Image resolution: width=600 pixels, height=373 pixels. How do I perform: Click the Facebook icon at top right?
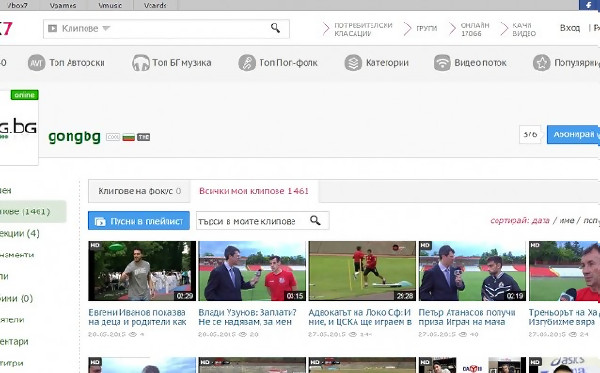589,5
